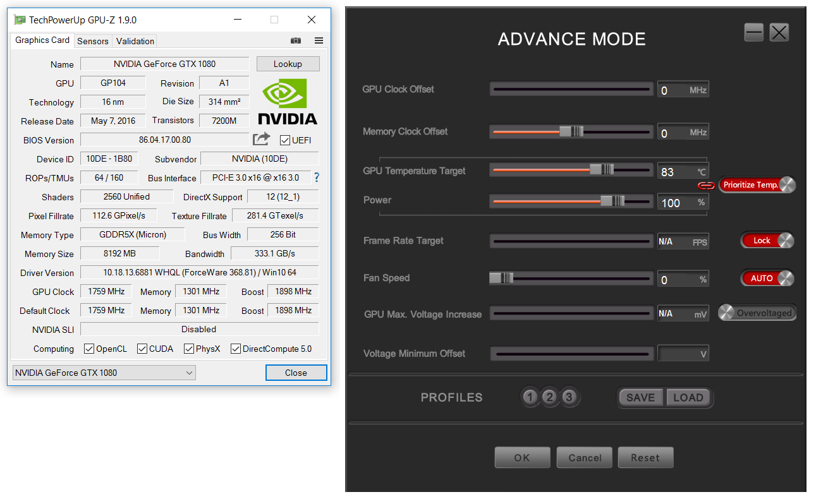Image resolution: width=816 pixels, height=504 pixels.
Task: Click the BIOS share/export arrow icon
Action: tap(261, 140)
